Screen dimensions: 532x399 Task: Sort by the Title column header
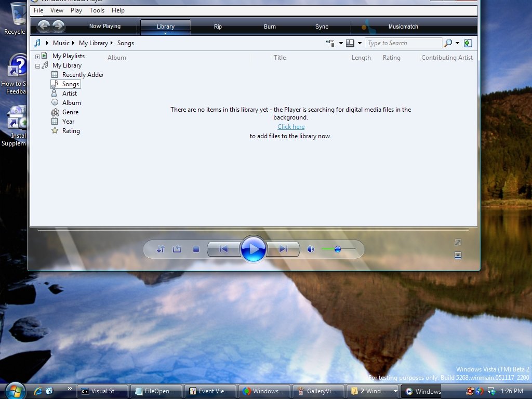(x=280, y=58)
